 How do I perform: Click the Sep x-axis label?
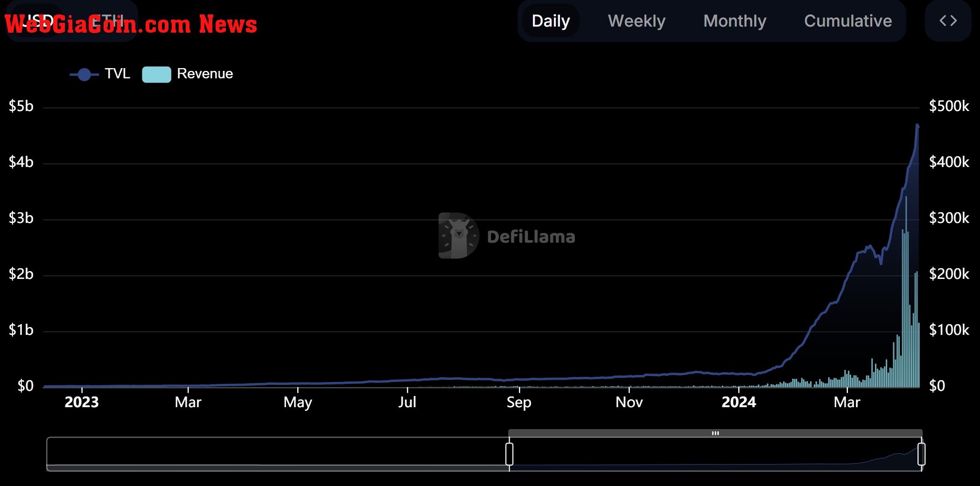point(519,402)
